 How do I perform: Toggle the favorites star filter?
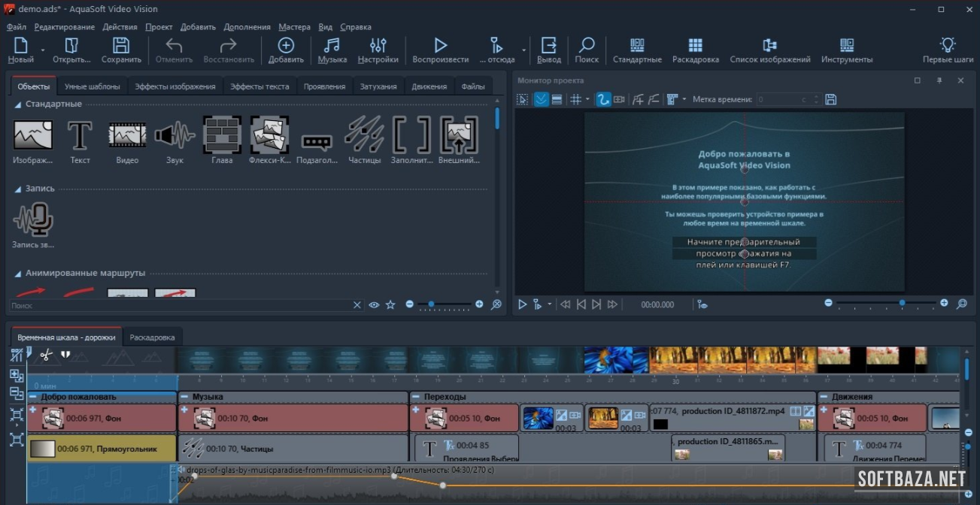point(390,305)
